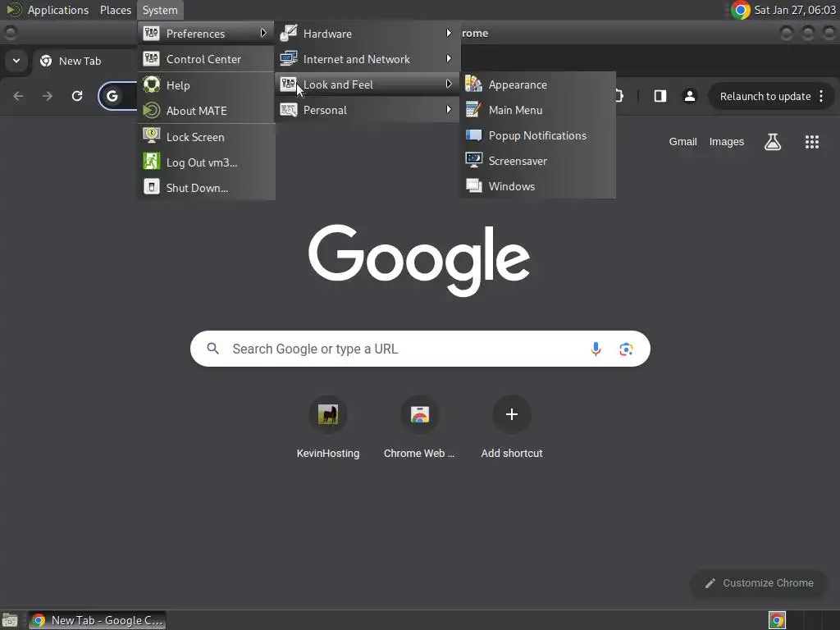Open the Preferences submenu in System menu
The image size is (840, 630).
(206, 33)
